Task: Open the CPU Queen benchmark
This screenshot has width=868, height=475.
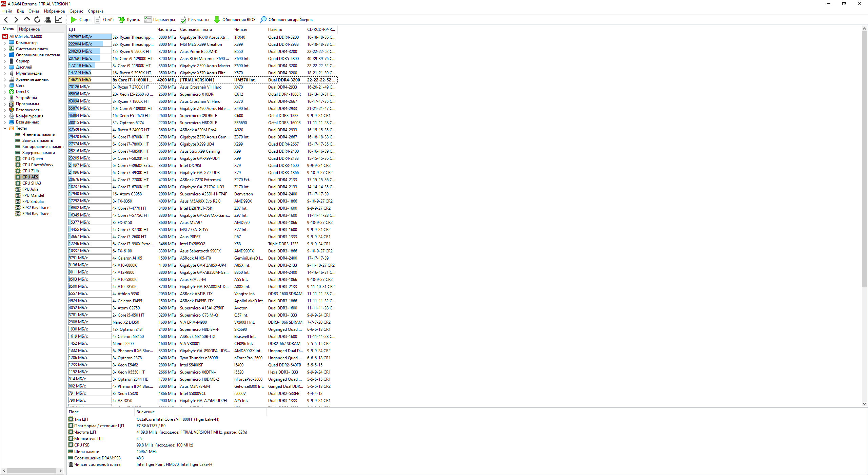Action: [33, 159]
